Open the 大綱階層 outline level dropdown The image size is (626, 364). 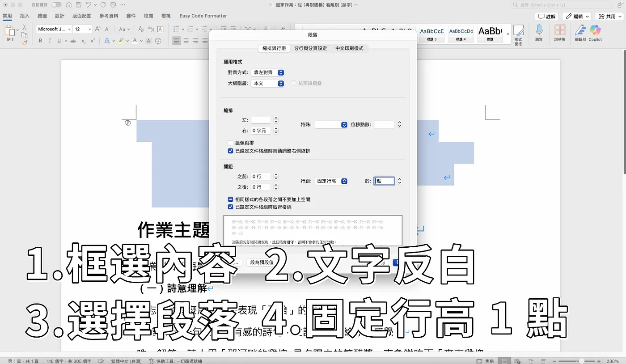pyautogui.click(x=267, y=83)
